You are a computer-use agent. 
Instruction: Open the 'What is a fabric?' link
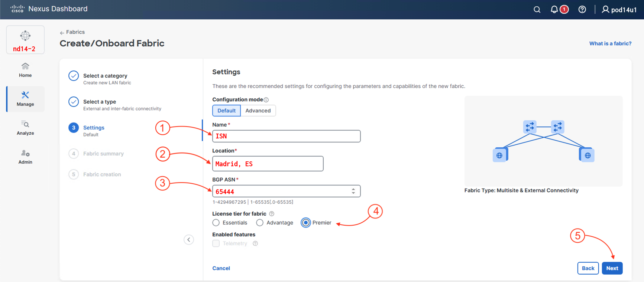[x=610, y=43]
